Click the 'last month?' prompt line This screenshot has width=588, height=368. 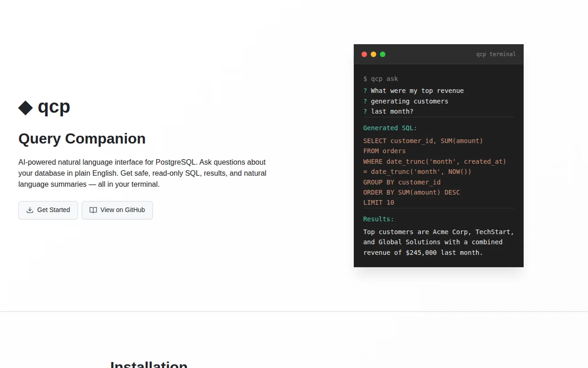[388, 111]
